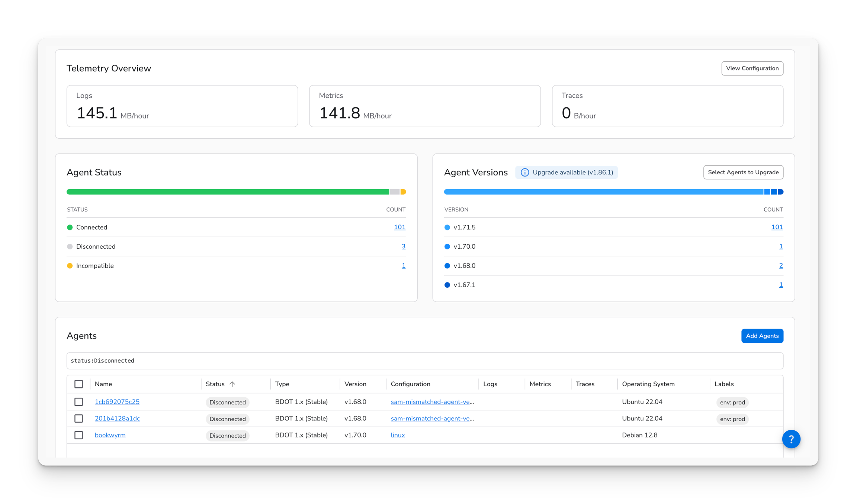Open the bookwyrm agent link
The image size is (857, 504).
click(110, 435)
